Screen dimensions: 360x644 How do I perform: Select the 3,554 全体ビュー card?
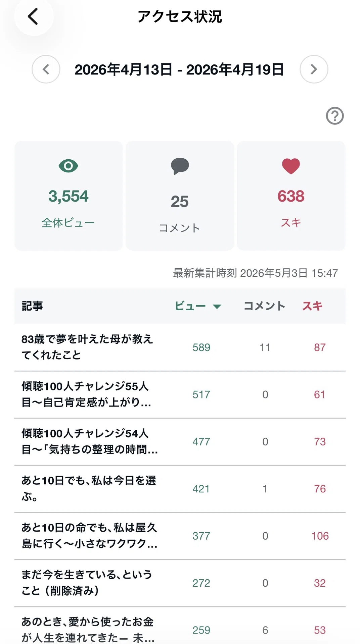tap(69, 196)
